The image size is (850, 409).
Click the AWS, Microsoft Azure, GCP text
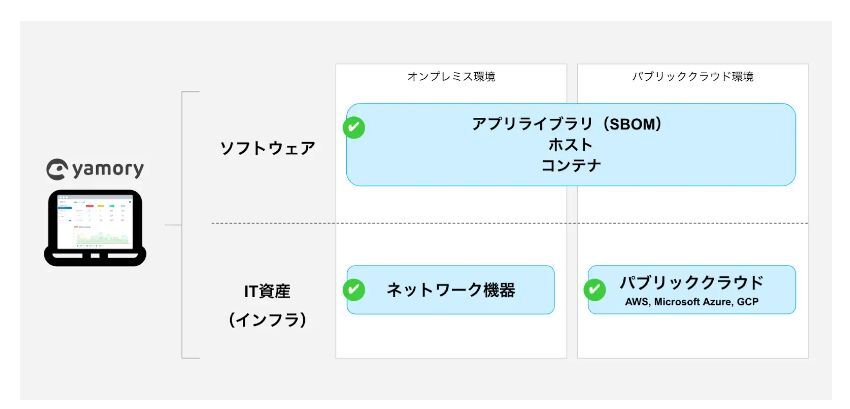[x=692, y=301]
